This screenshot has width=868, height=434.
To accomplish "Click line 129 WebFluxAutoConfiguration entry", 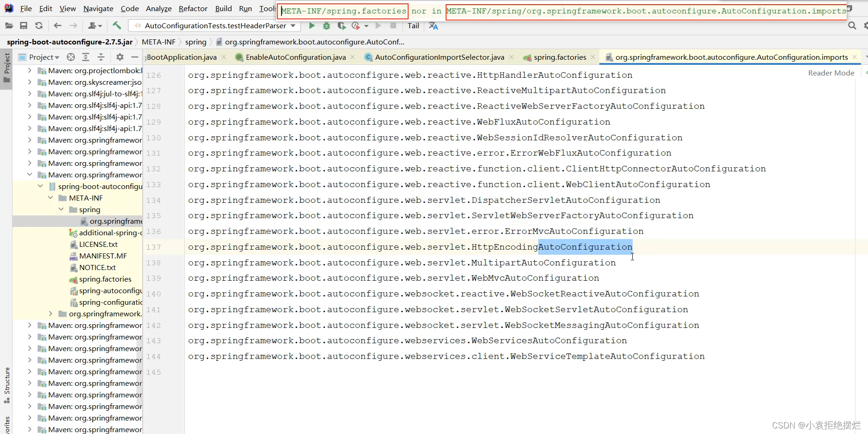I will [399, 122].
